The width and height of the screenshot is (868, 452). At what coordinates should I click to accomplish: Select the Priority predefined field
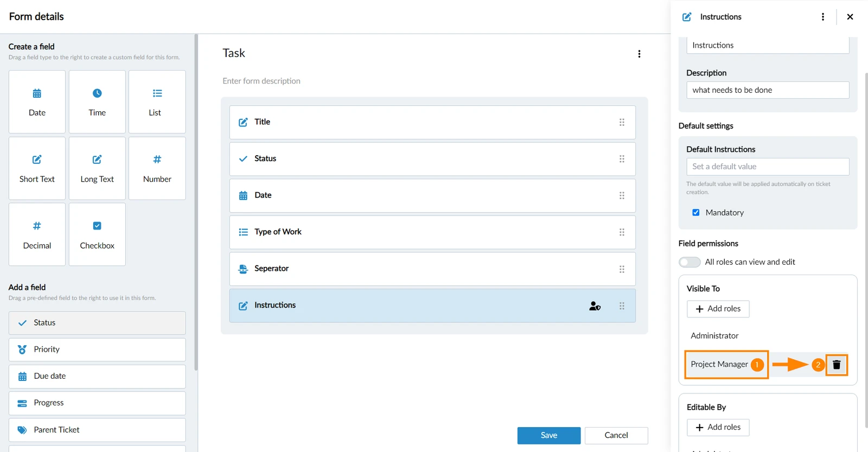pos(97,350)
